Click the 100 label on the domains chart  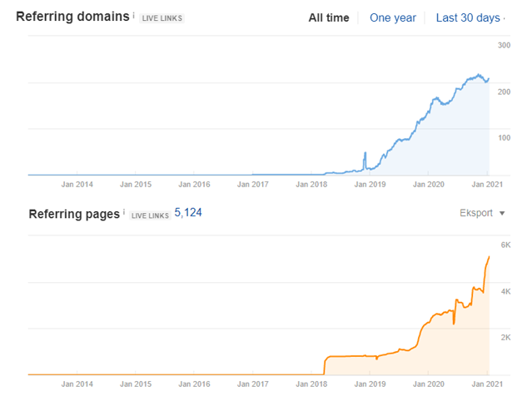pyautogui.click(x=505, y=137)
